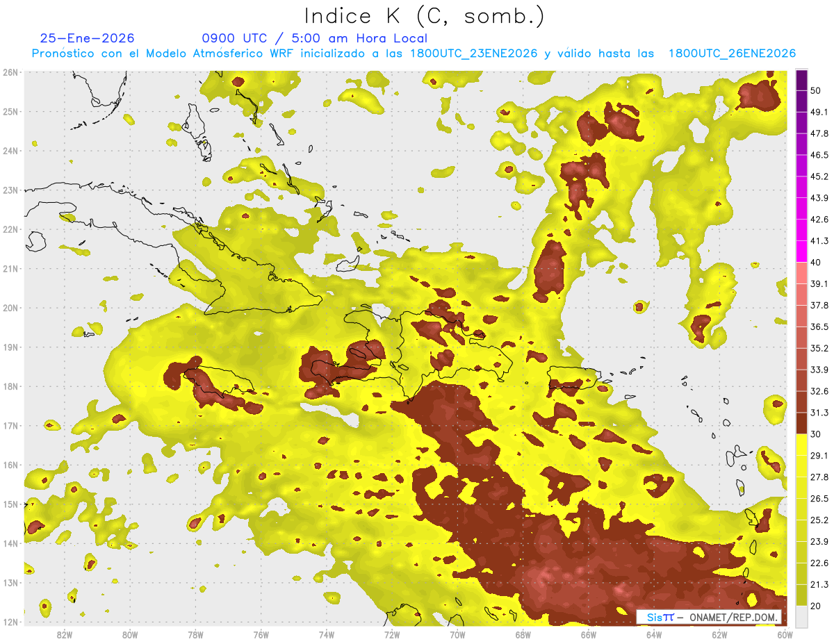Click the longitude label '70W'
834x644 pixels.
click(x=457, y=634)
